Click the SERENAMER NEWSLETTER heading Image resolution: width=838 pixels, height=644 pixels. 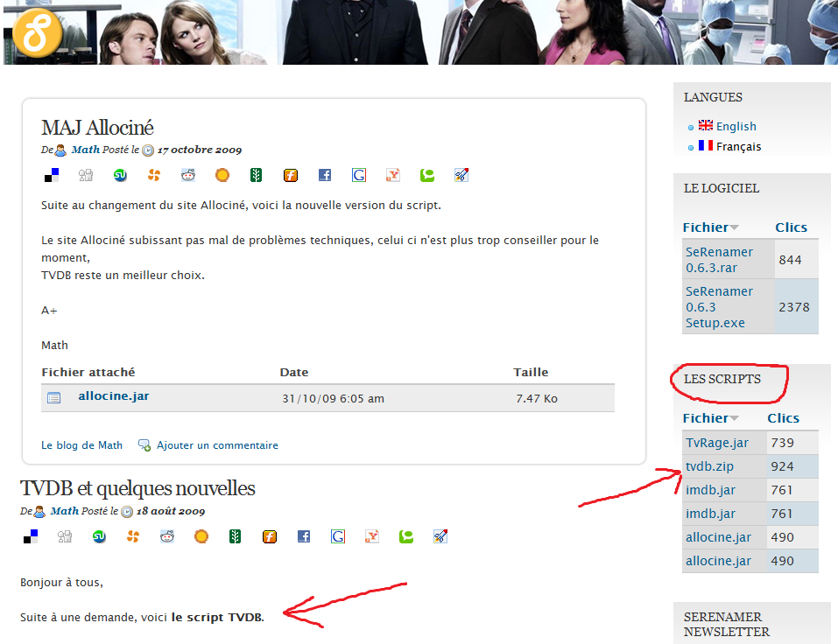coord(727,624)
